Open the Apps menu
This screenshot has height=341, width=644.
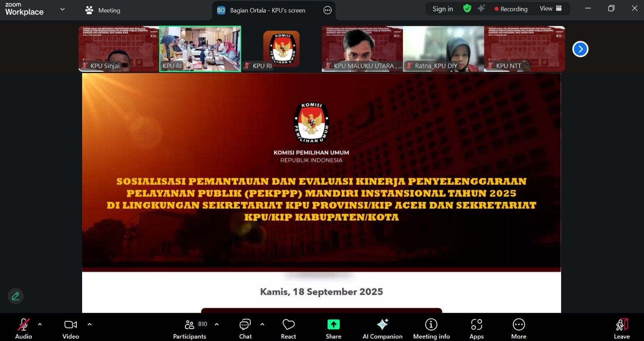tap(476, 329)
